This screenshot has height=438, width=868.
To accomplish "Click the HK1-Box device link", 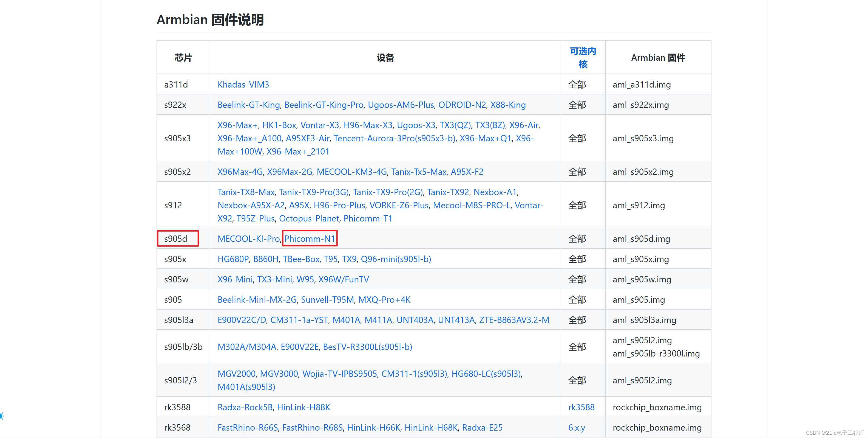I will (x=279, y=125).
